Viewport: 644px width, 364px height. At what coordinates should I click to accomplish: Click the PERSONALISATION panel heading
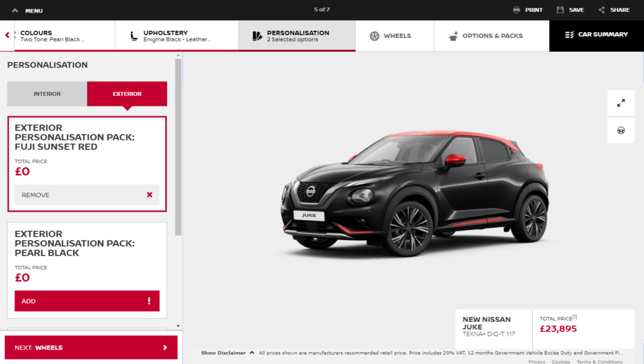coord(47,65)
